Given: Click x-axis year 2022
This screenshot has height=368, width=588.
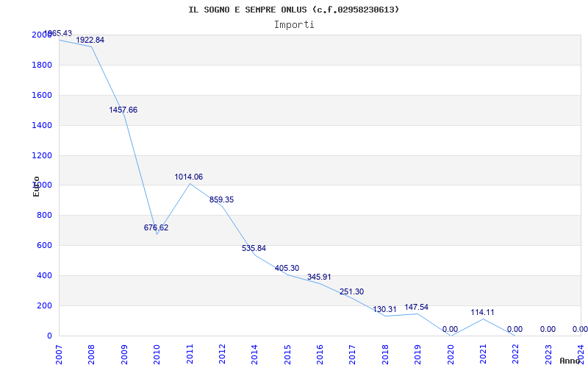Looking at the screenshot, I should pyautogui.click(x=516, y=355).
